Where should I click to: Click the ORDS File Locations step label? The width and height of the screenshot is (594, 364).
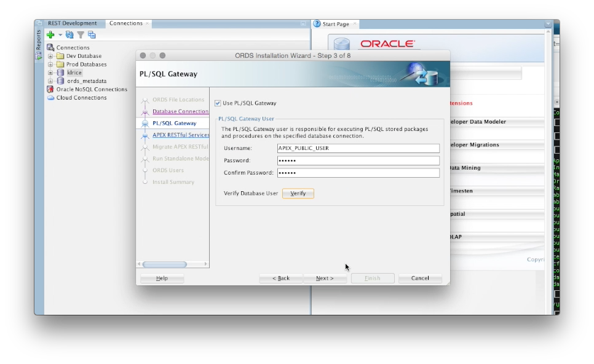[x=178, y=100]
